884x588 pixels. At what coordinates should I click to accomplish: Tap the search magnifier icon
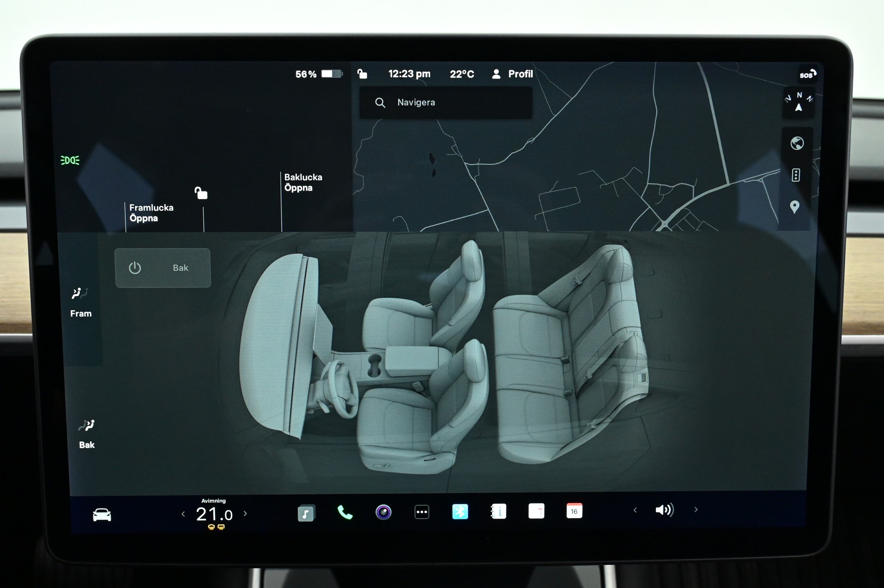click(380, 103)
